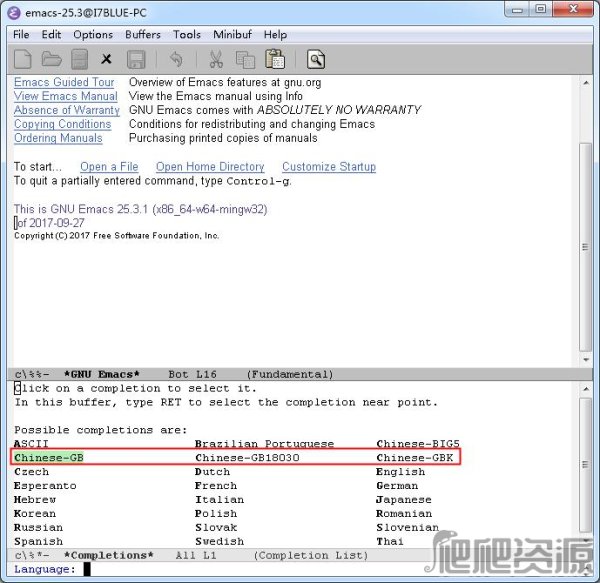
Task: Pick Slovak from the completions
Action: point(216,527)
